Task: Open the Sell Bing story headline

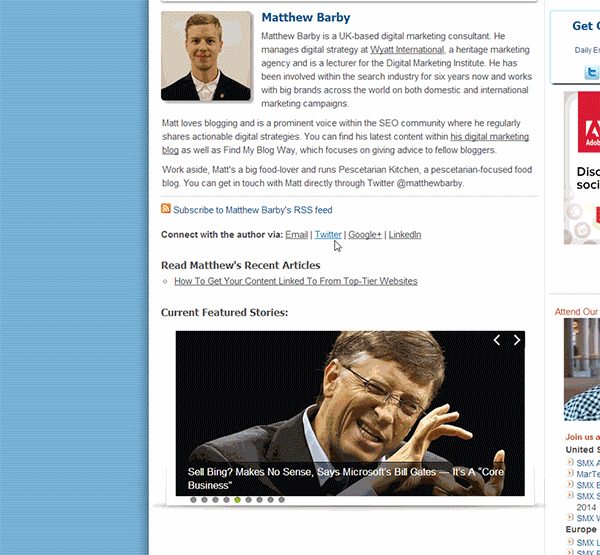Action: point(346,478)
